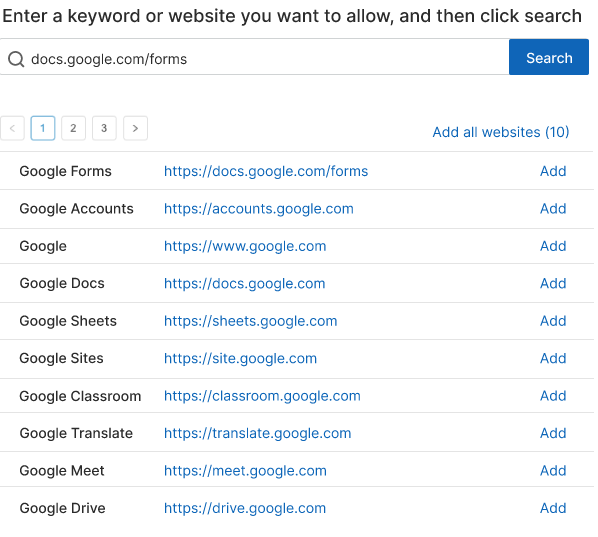
Task: Add the Google Docs website
Action: click(x=553, y=283)
